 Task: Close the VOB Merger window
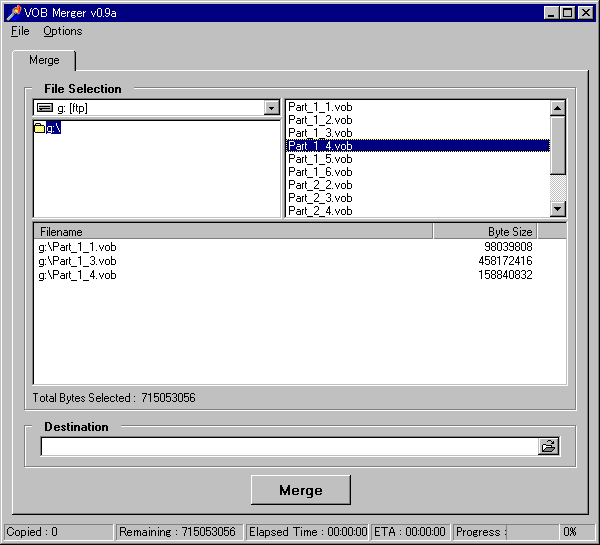(x=585, y=13)
